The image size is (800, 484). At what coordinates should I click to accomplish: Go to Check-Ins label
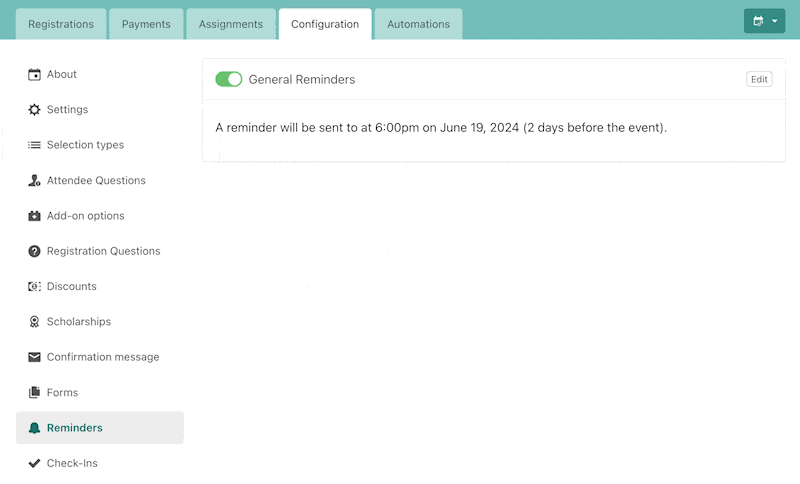pyautogui.click(x=72, y=463)
